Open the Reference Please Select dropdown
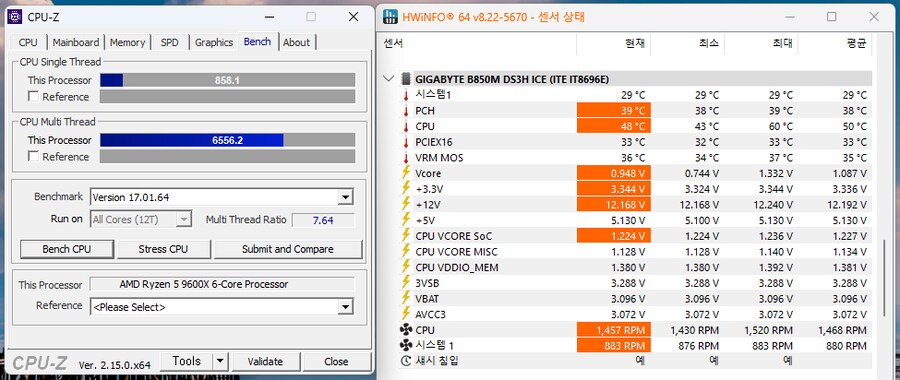The height and width of the screenshot is (380, 900). (345, 307)
